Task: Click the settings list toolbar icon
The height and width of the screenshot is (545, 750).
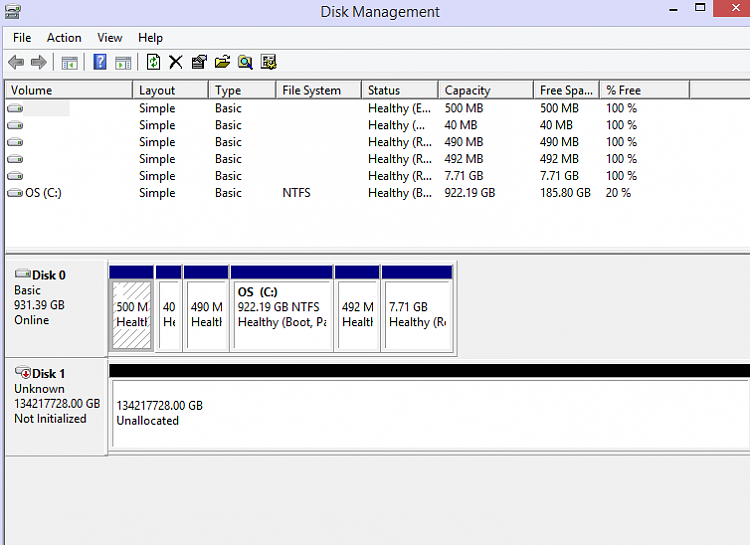Action: tap(268, 62)
